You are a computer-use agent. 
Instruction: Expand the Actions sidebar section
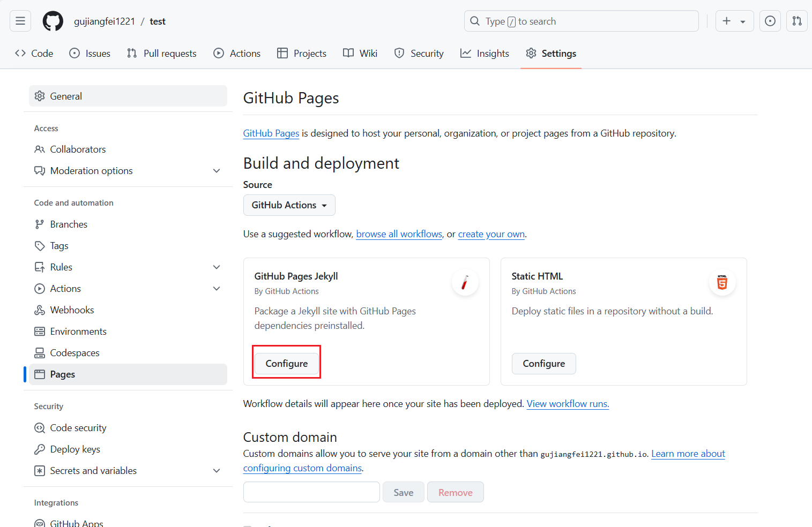tap(217, 289)
